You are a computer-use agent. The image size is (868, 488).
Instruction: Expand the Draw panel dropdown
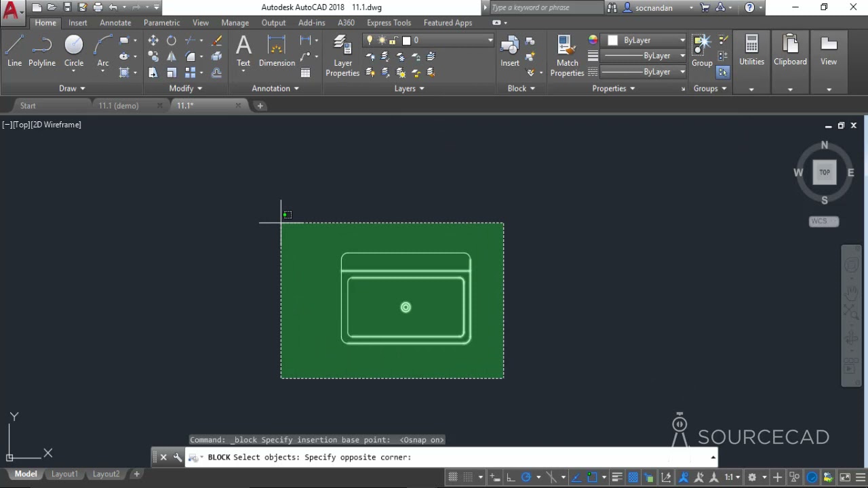(72, 88)
